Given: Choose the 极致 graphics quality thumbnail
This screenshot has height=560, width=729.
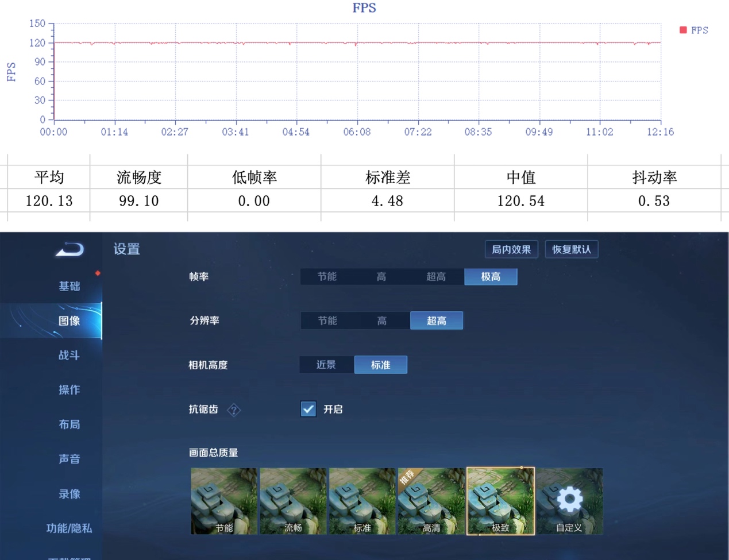Looking at the screenshot, I should [x=500, y=501].
